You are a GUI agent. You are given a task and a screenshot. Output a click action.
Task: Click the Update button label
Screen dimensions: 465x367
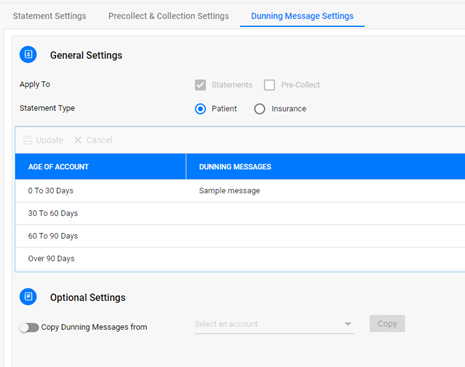[x=49, y=140]
